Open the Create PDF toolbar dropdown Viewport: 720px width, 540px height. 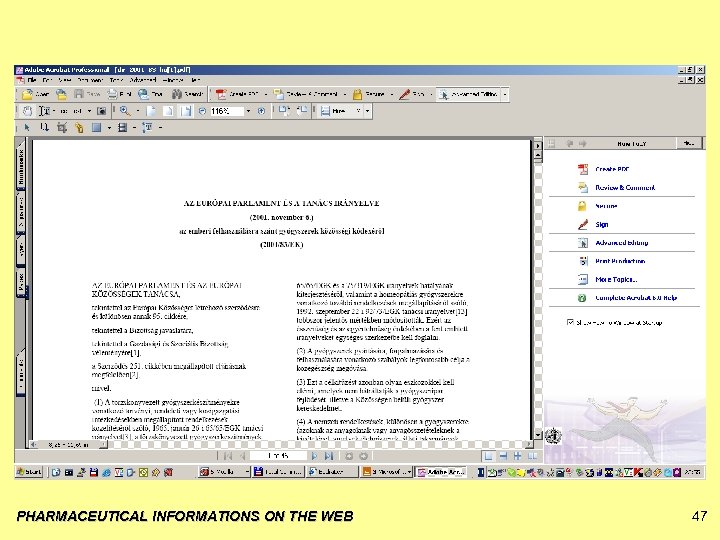click(266, 94)
